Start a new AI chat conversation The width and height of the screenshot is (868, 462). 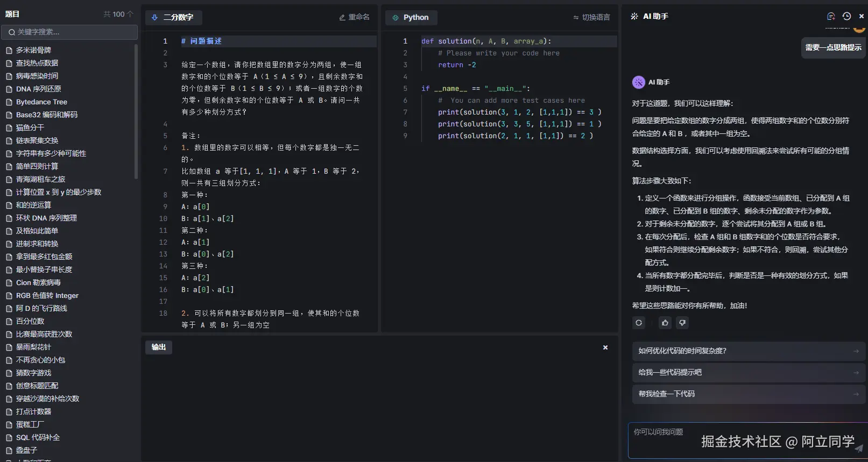pos(831,16)
